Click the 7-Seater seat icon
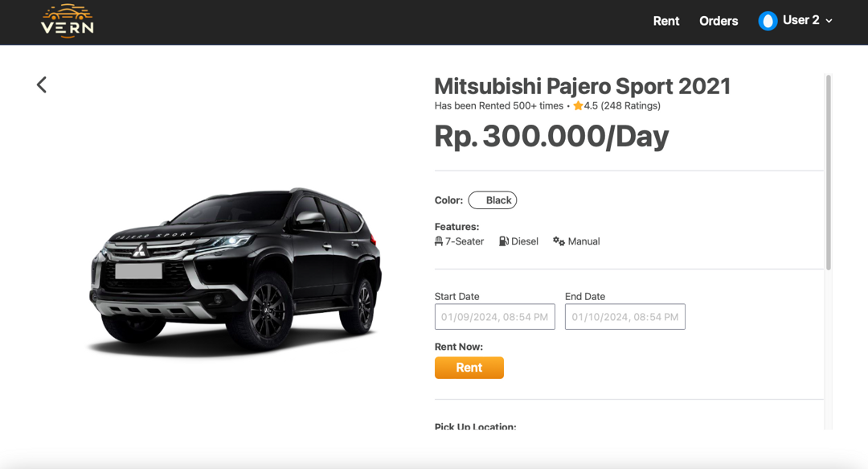Screen dimensions: 868x469 click(437, 241)
